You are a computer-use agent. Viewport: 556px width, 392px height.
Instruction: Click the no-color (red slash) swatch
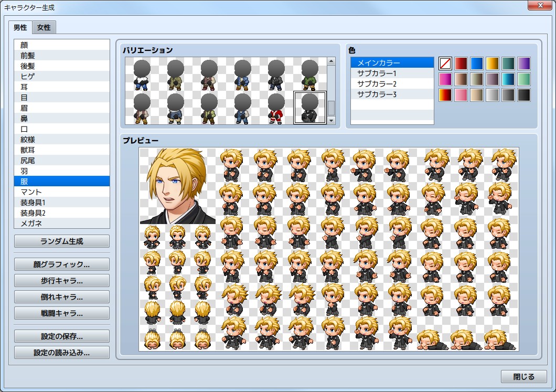coord(445,63)
